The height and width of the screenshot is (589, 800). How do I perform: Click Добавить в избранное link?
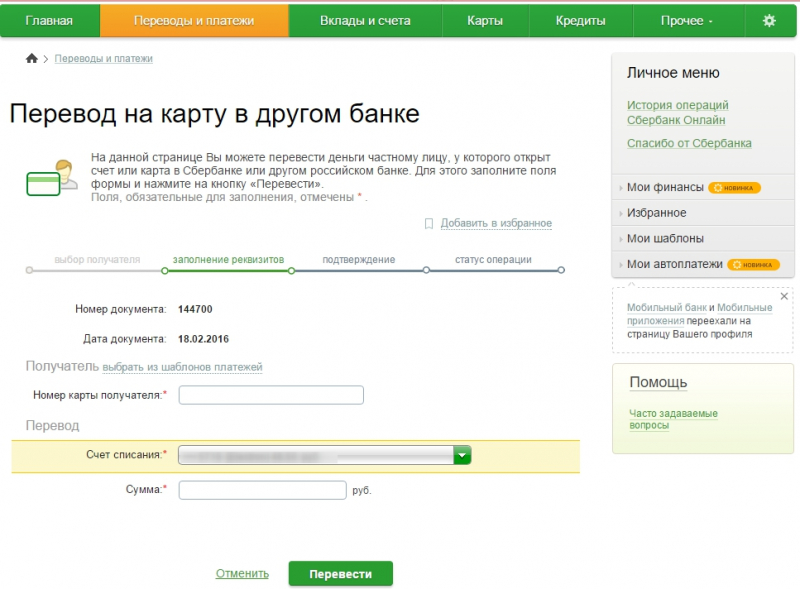(x=496, y=223)
